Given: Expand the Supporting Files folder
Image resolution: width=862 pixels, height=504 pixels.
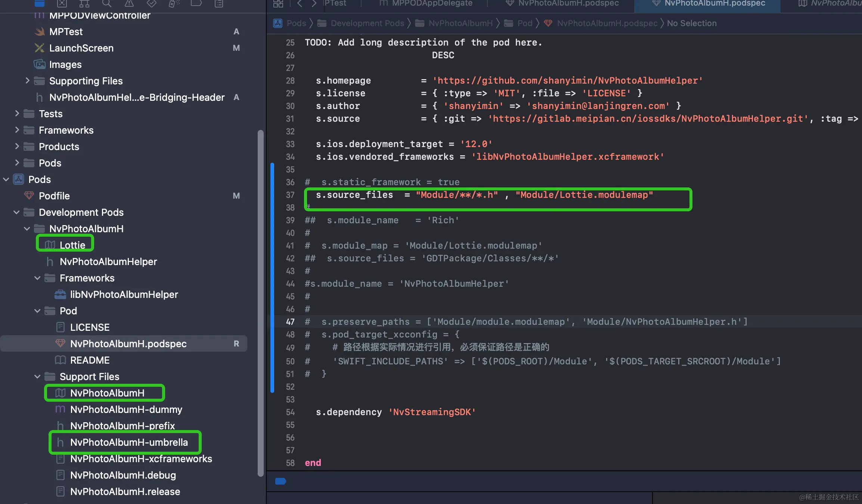Looking at the screenshot, I should tap(27, 80).
